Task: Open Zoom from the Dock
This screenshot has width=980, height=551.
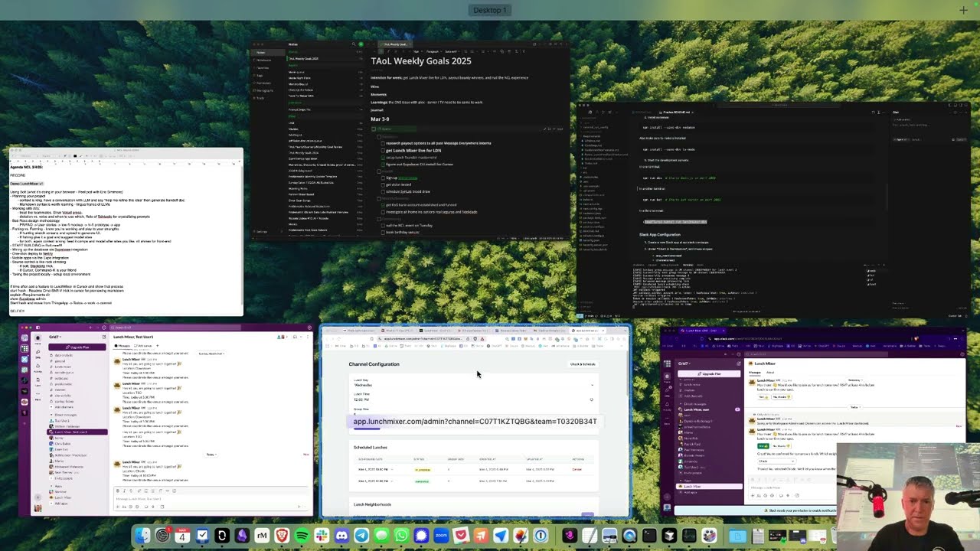Action: click(x=441, y=536)
